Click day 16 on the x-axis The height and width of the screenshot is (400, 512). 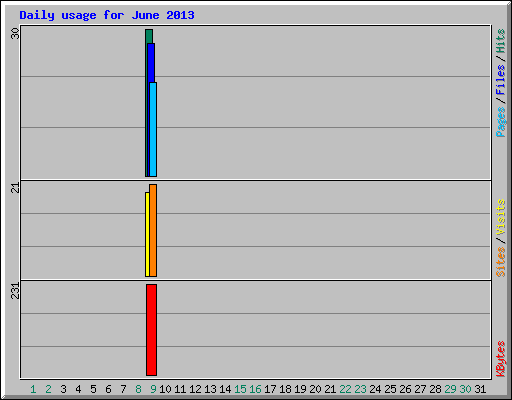(x=255, y=389)
